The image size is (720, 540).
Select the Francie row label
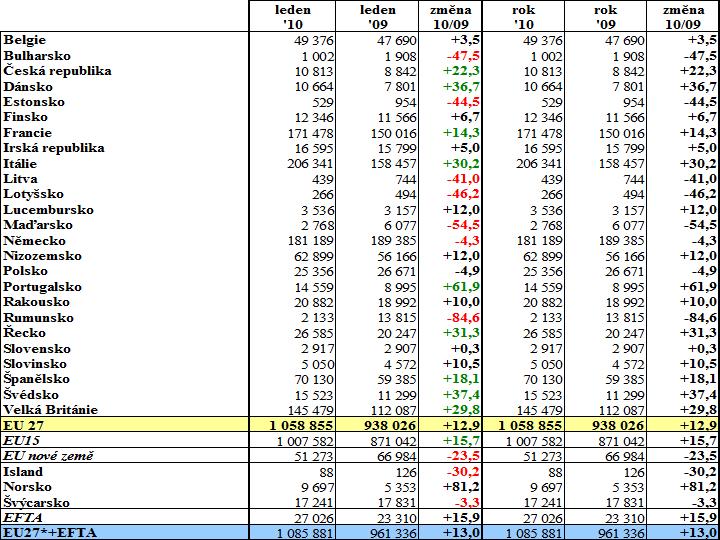tap(28, 133)
